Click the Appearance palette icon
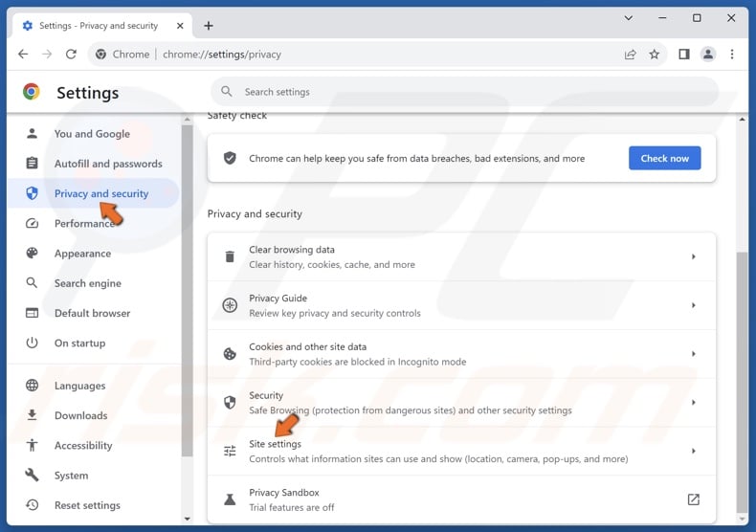Viewport: 756px width, 532px height. pos(32,253)
